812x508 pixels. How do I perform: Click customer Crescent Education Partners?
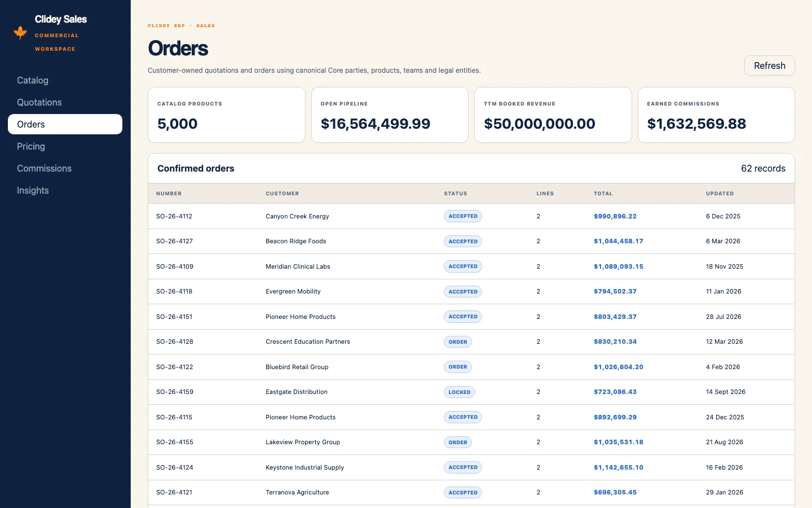click(x=308, y=341)
